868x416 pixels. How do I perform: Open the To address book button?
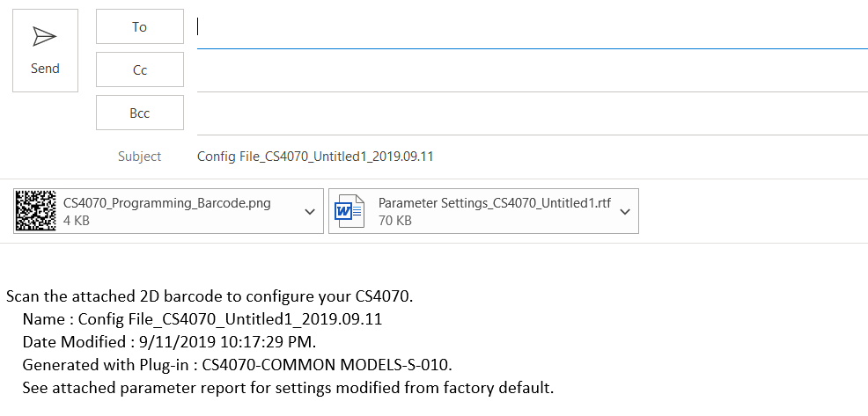click(140, 26)
